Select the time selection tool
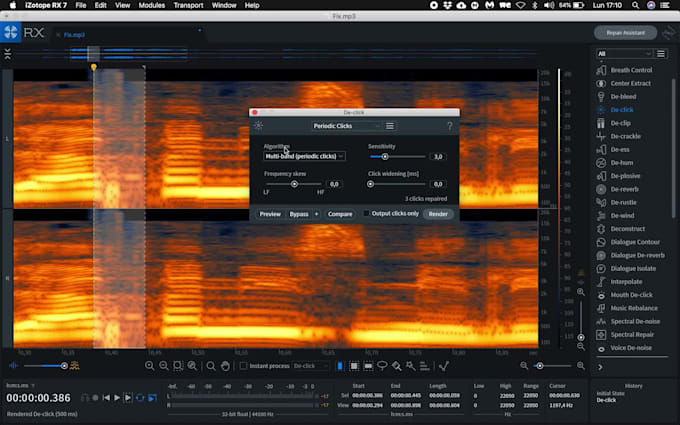Image resolution: width=680 pixels, height=425 pixels. point(340,366)
